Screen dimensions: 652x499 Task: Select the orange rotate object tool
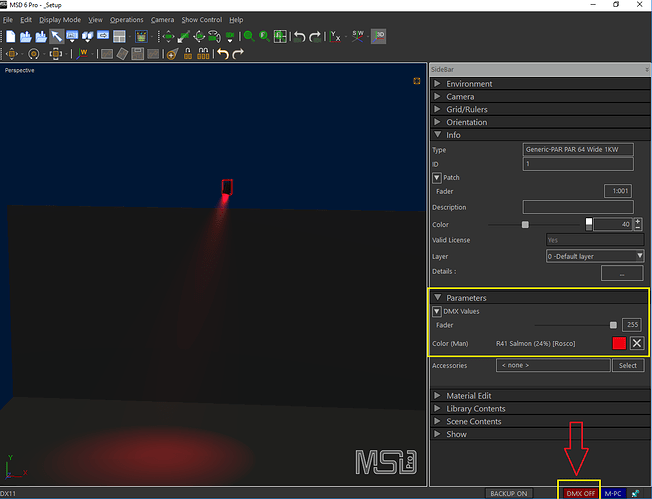pyautogui.click(x=34, y=54)
